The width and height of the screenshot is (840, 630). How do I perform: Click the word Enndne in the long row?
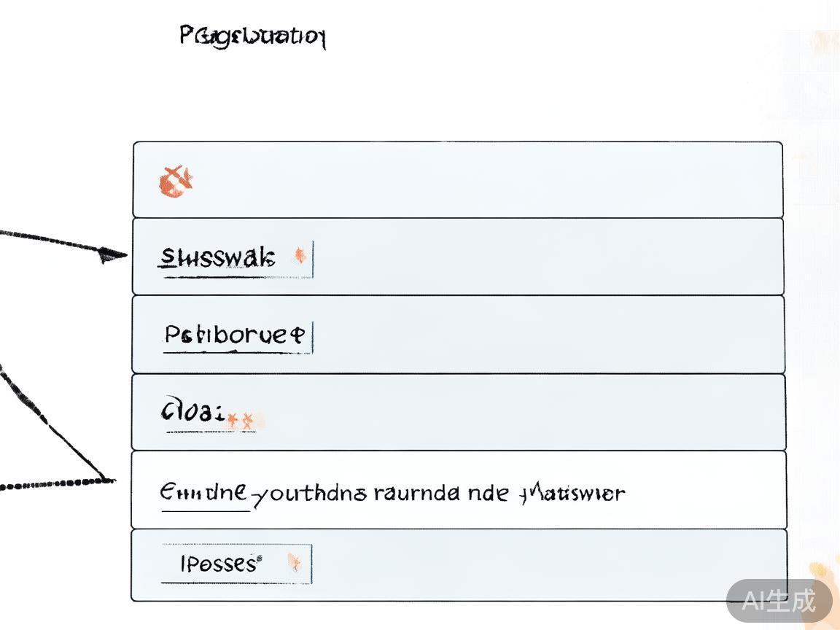click(203, 493)
